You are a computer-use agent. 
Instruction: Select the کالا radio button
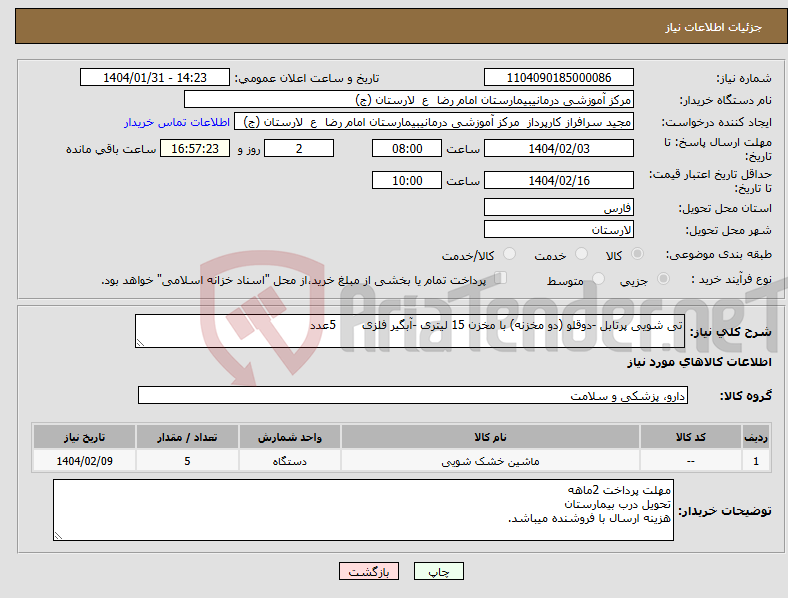tap(637, 254)
